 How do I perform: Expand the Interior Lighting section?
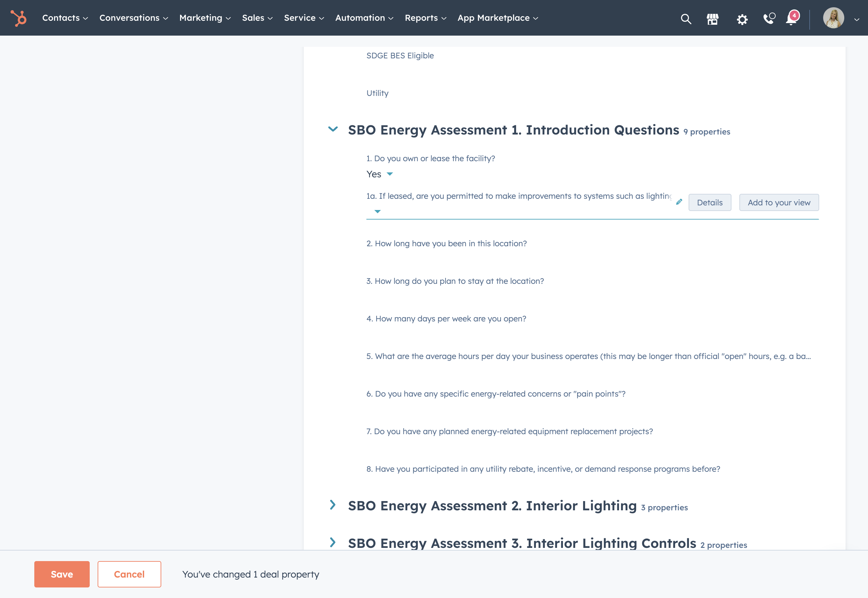[332, 505]
